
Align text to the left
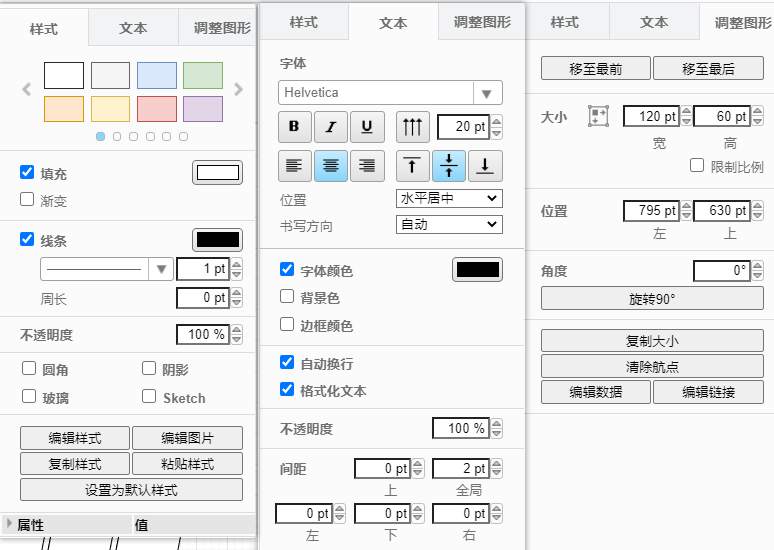[x=295, y=166]
